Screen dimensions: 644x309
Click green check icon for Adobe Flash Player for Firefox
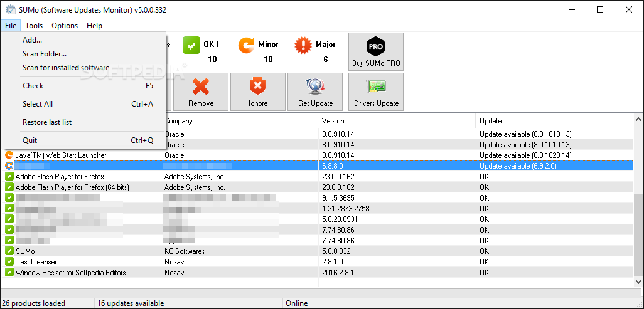click(x=9, y=177)
